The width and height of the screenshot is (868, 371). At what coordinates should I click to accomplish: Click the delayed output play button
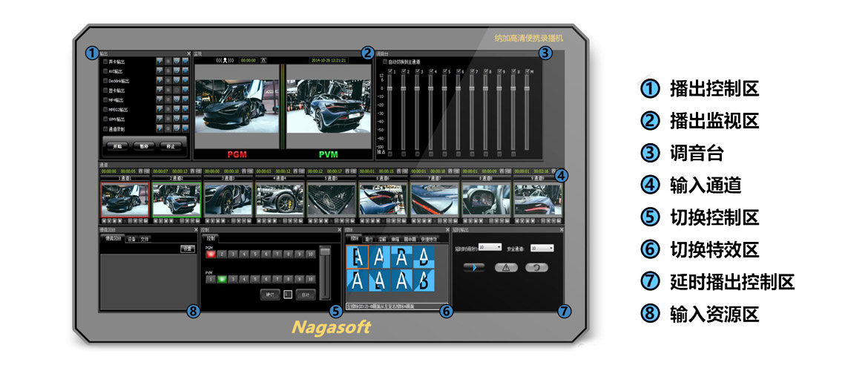pyautogui.click(x=474, y=267)
